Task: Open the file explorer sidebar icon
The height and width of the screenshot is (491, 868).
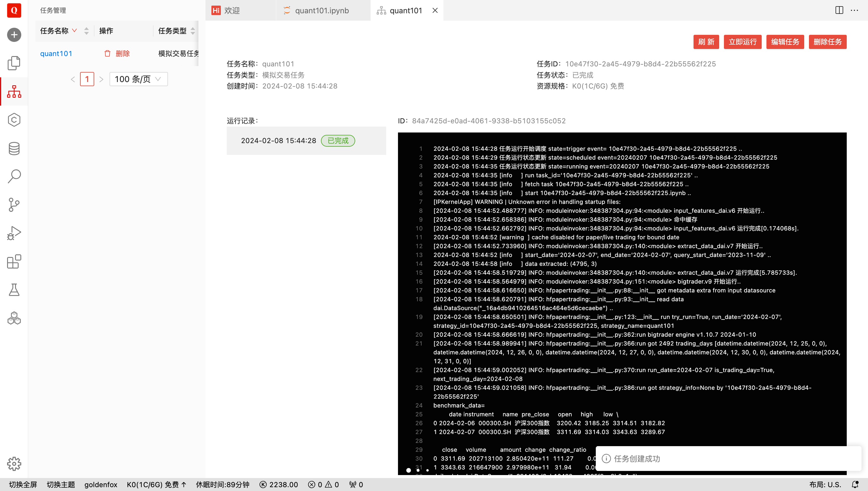Action: 14,63
